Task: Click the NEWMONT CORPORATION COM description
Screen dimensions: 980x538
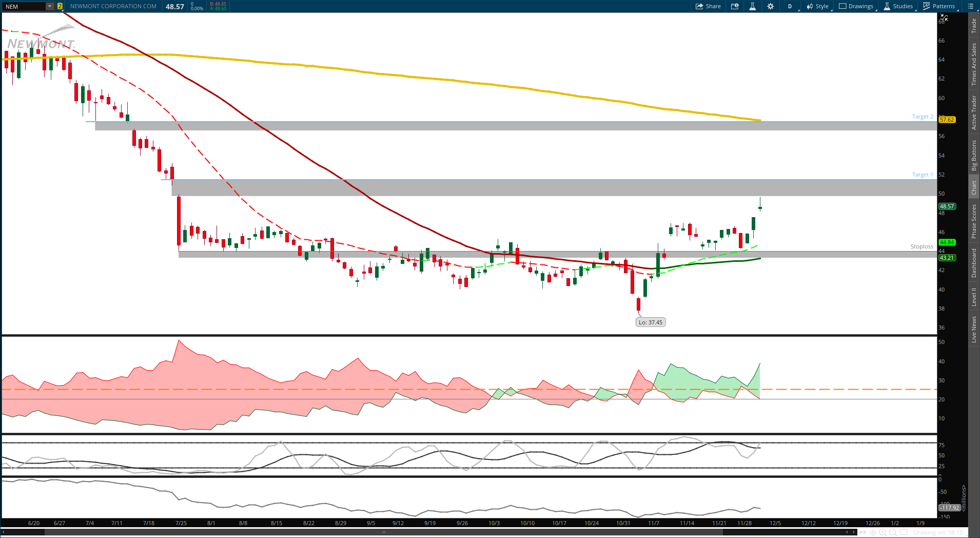Action: 113,6
